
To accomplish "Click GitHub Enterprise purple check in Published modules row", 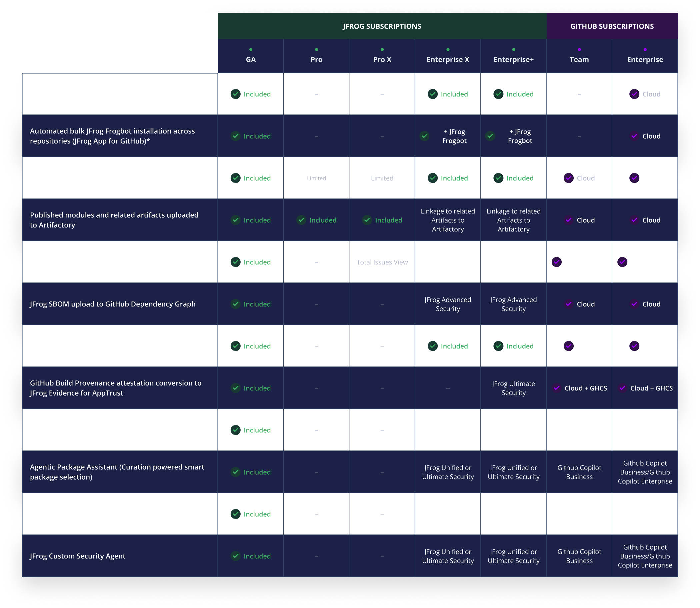I will click(634, 220).
